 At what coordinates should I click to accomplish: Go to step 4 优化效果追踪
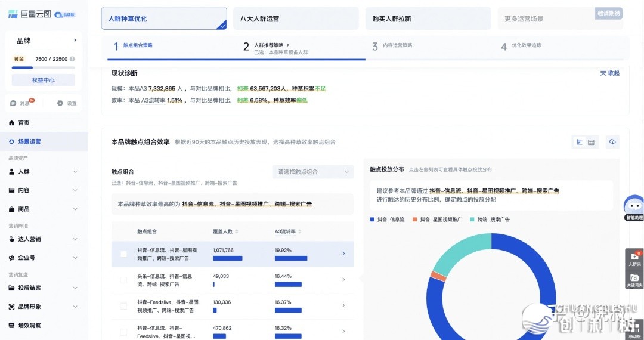coord(521,46)
